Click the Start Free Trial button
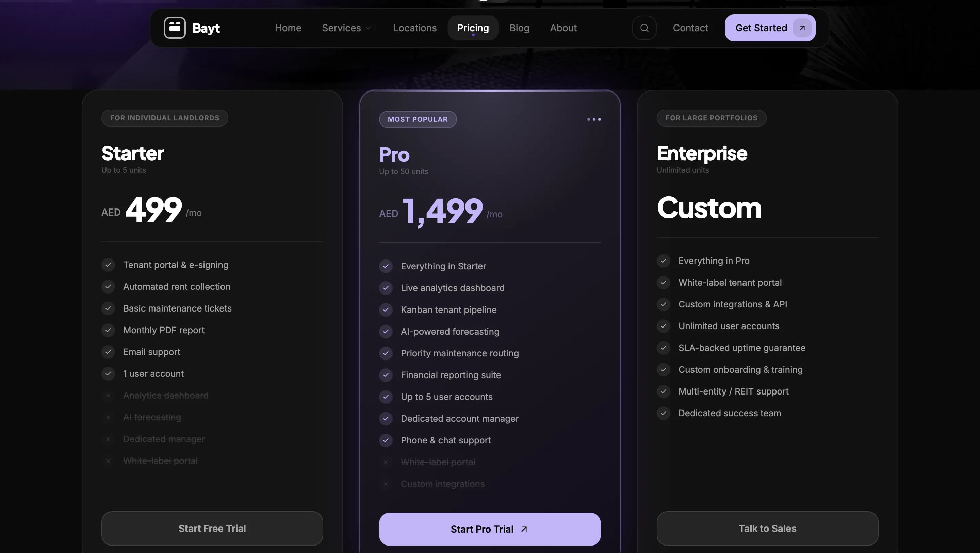Image resolution: width=980 pixels, height=553 pixels. [212, 529]
